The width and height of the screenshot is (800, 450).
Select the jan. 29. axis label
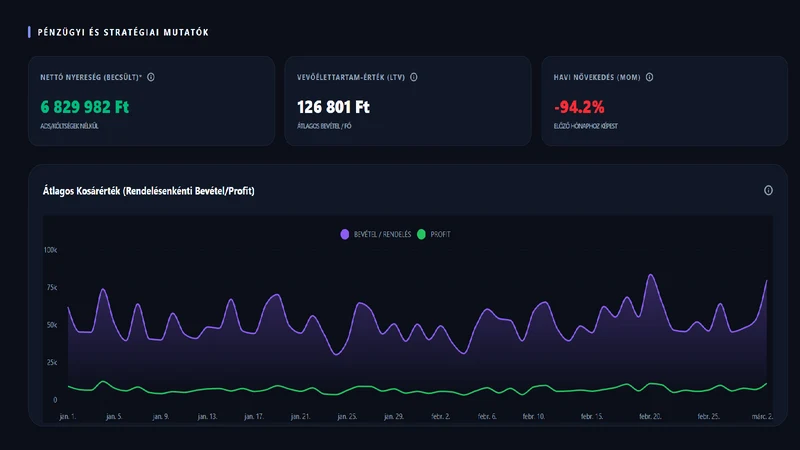point(393,416)
